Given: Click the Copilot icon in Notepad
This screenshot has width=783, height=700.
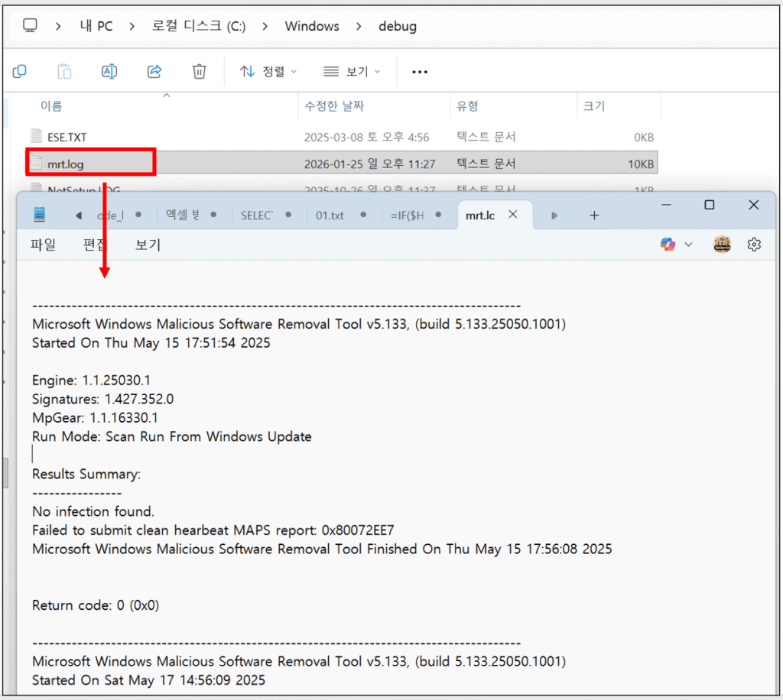Looking at the screenshot, I should coord(668,245).
